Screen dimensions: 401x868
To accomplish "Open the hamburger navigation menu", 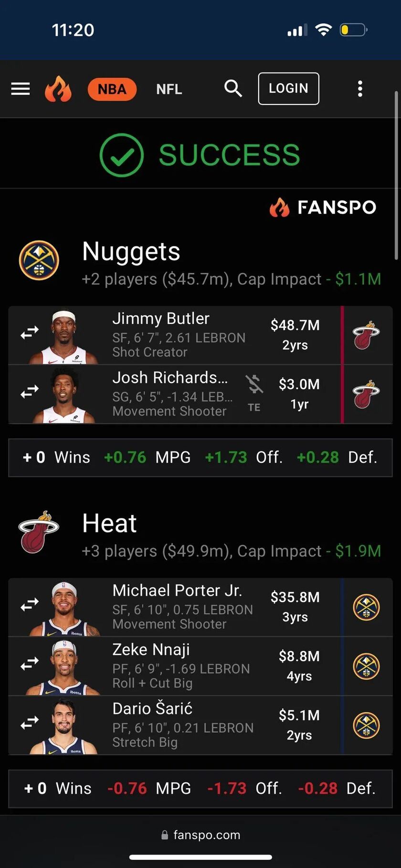I will [x=21, y=89].
